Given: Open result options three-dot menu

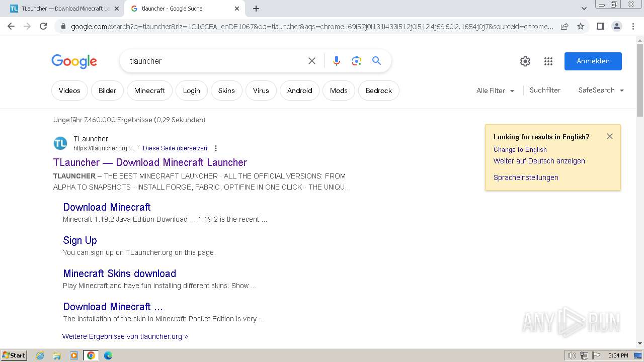Looking at the screenshot, I should [x=216, y=148].
